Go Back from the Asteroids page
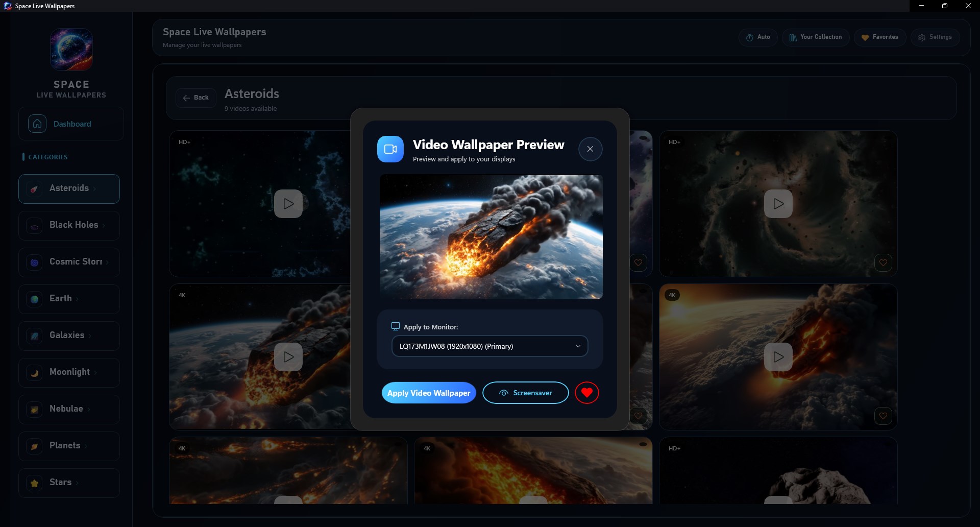980x527 pixels. tap(196, 98)
